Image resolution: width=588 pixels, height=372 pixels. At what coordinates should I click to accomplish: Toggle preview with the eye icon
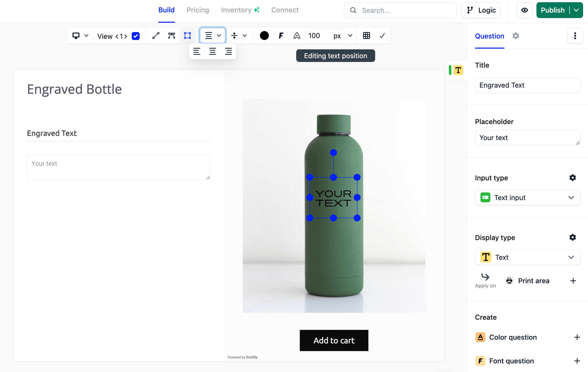tap(524, 10)
